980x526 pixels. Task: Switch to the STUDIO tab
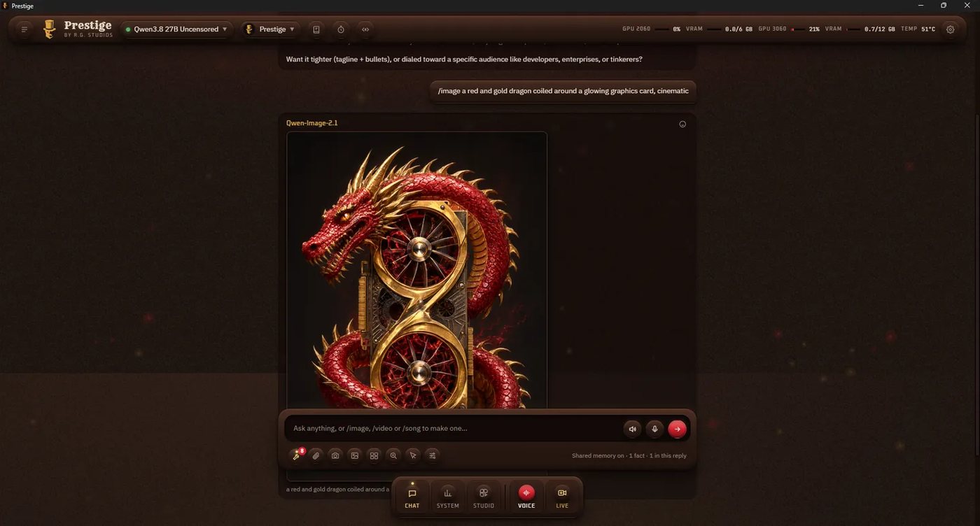tap(484, 497)
